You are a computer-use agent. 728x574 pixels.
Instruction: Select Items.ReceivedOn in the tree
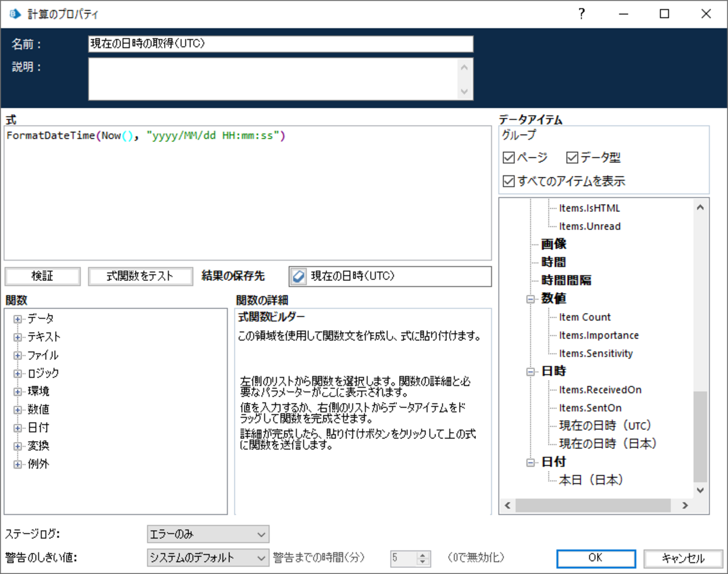[x=600, y=390]
